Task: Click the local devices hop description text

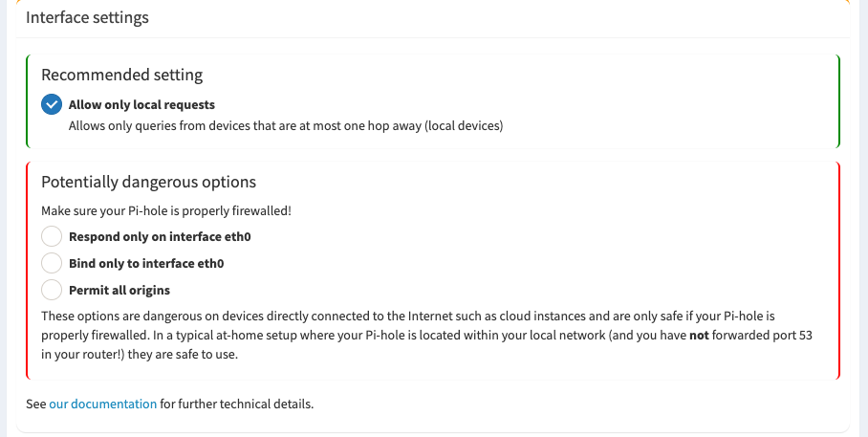Action: (286, 125)
